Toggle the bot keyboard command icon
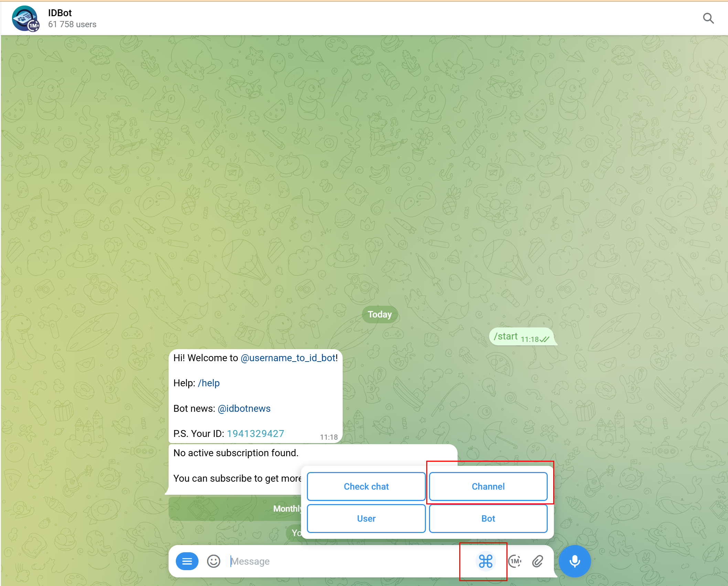Screen dimensions: 728x586 pos(485,562)
